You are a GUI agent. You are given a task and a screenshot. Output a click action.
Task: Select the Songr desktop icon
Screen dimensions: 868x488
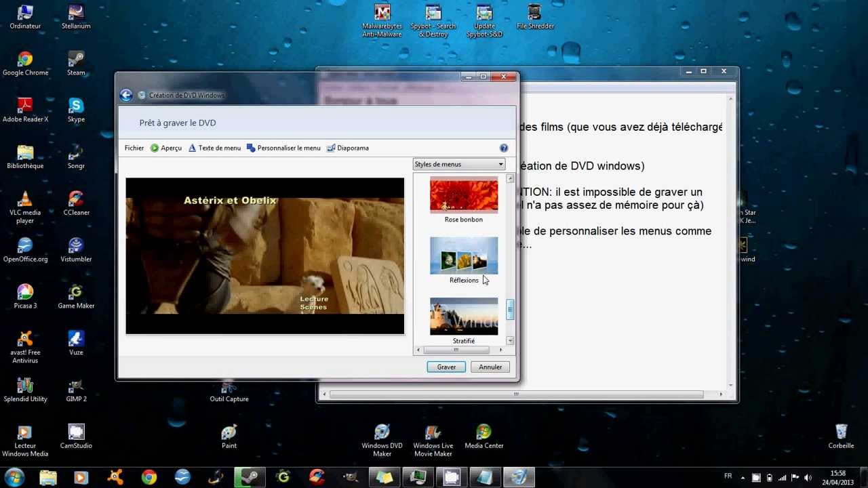pos(76,157)
